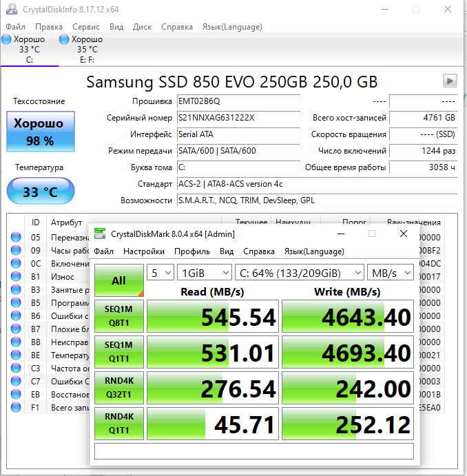Click status orb for attribute B5
The height and width of the screenshot is (476, 467).
click(16, 302)
